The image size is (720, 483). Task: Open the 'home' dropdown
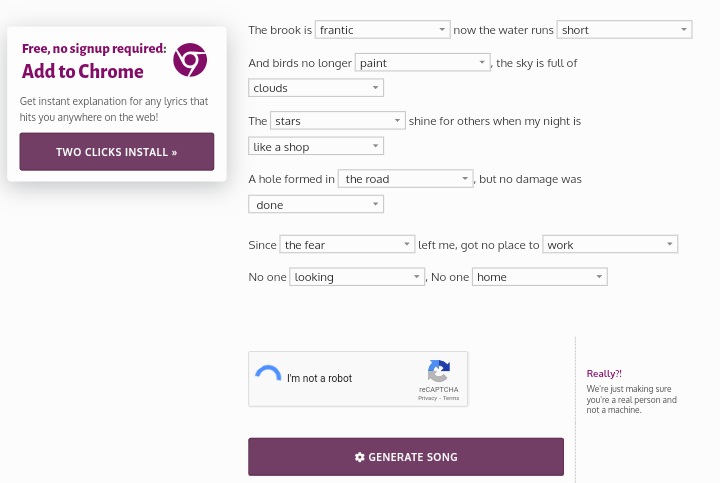(540, 277)
